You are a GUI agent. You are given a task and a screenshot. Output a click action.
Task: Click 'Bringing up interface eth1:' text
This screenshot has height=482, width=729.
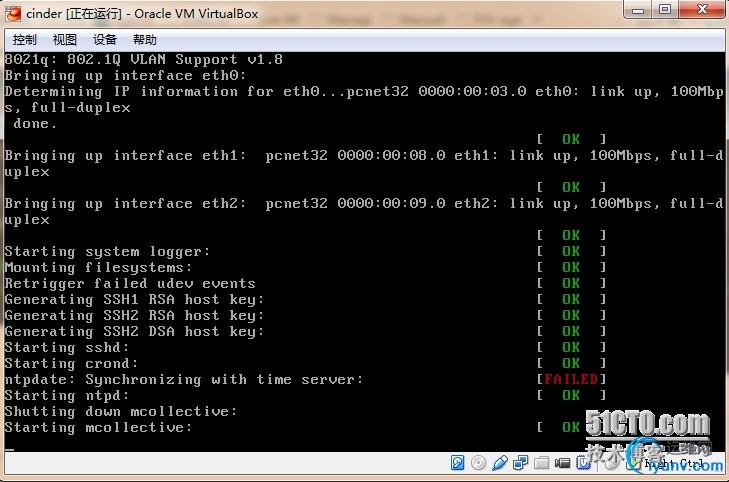pyautogui.click(x=125, y=155)
